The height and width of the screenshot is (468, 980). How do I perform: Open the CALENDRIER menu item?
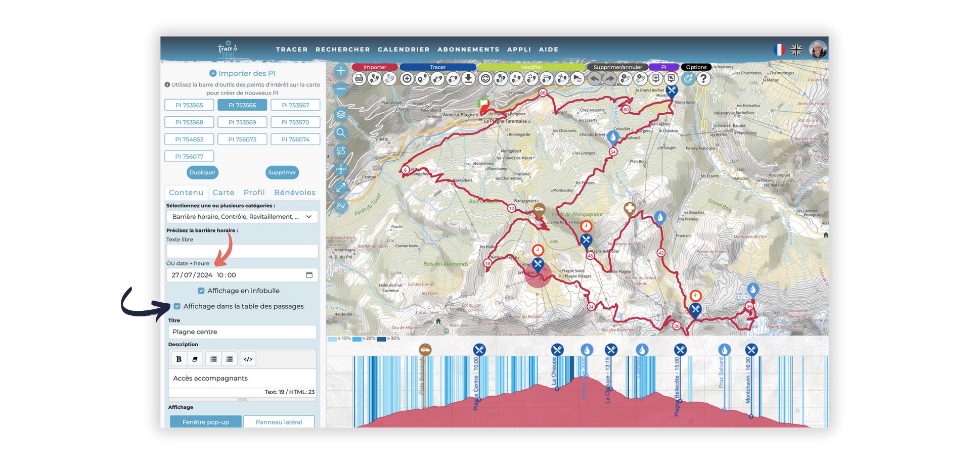(x=404, y=50)
